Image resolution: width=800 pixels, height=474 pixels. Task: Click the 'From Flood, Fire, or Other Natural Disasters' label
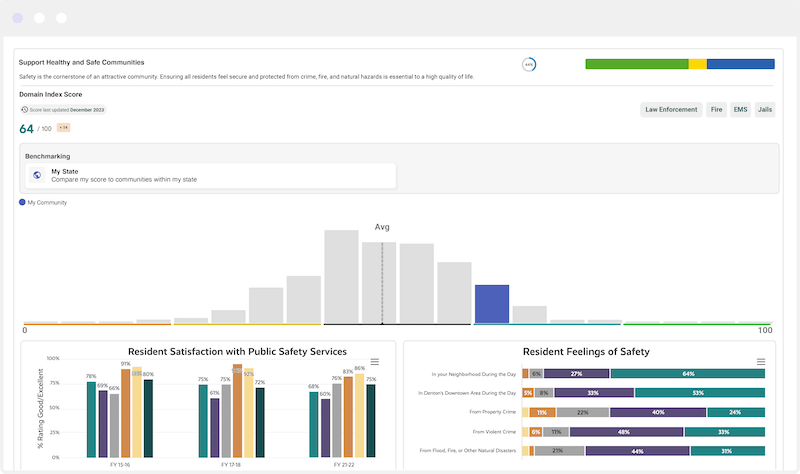tap(468, 451)
